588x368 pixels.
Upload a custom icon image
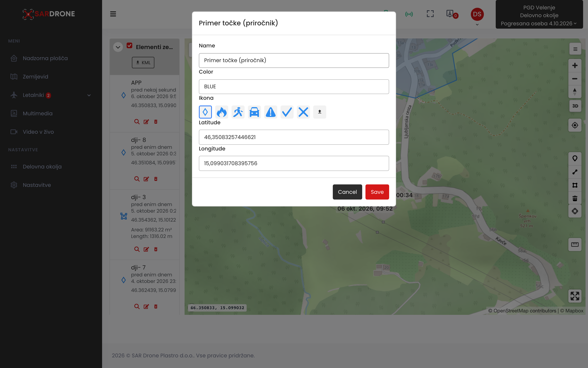(x=320, y=112)
